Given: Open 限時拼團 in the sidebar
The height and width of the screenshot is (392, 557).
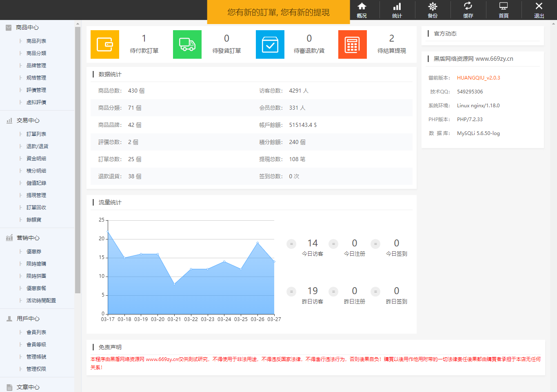Looking at the screenshot, I should pos(36,276).
